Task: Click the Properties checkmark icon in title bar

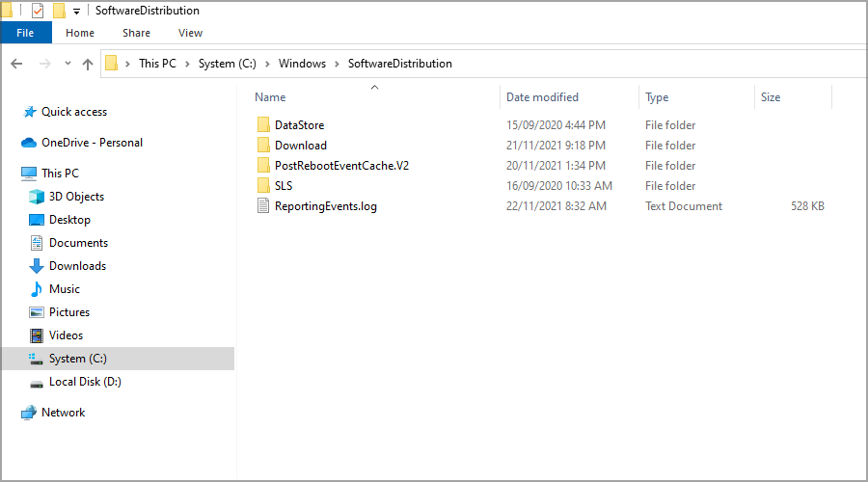Action: click(38, 11)
